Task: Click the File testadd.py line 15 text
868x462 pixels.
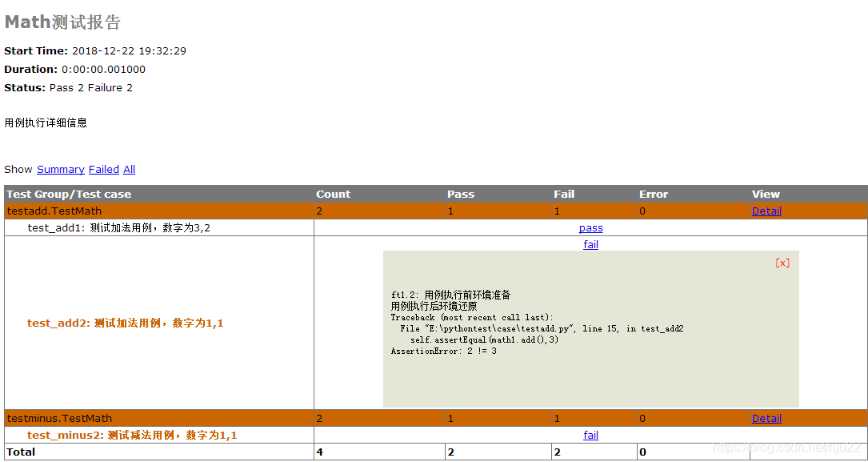Action: (542, 328)
